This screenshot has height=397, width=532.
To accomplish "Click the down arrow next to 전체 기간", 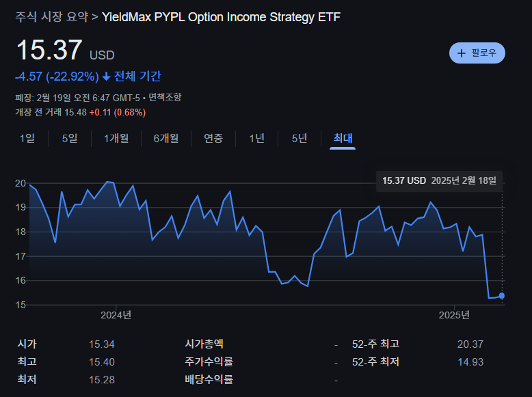I will point(106,77).
